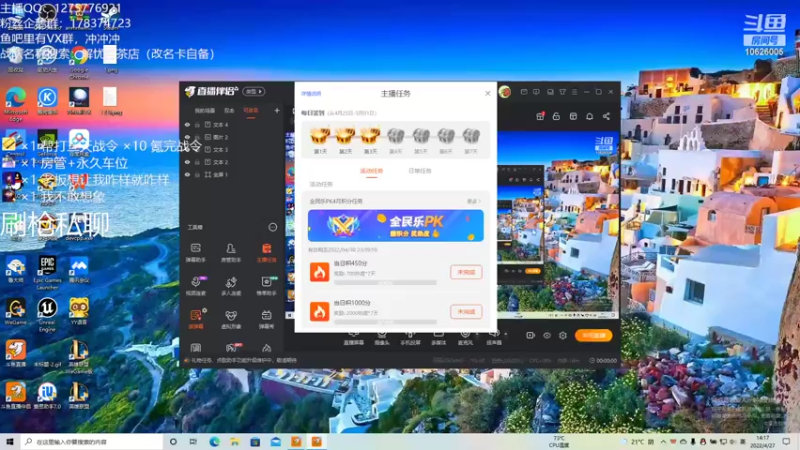Switch to the 活动任务 tab
This screenshot has height=450, width=800.
371,171
